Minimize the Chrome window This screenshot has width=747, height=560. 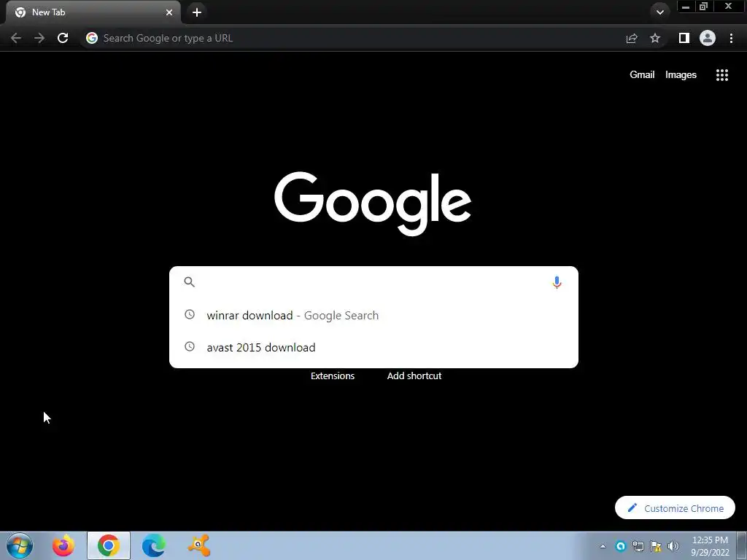(x=686, y=7)
